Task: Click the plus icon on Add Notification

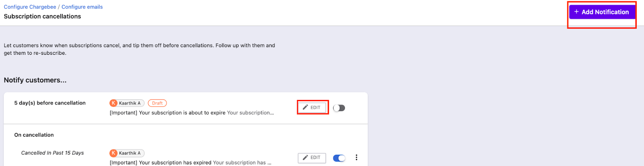Action: (x=576, y=12)
